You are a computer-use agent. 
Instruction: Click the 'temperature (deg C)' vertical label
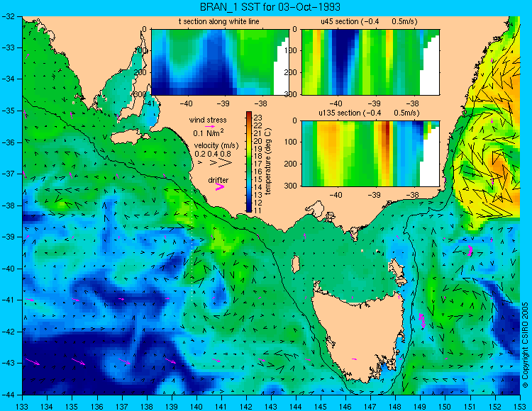pyautogui.click(x=268, y=162)
